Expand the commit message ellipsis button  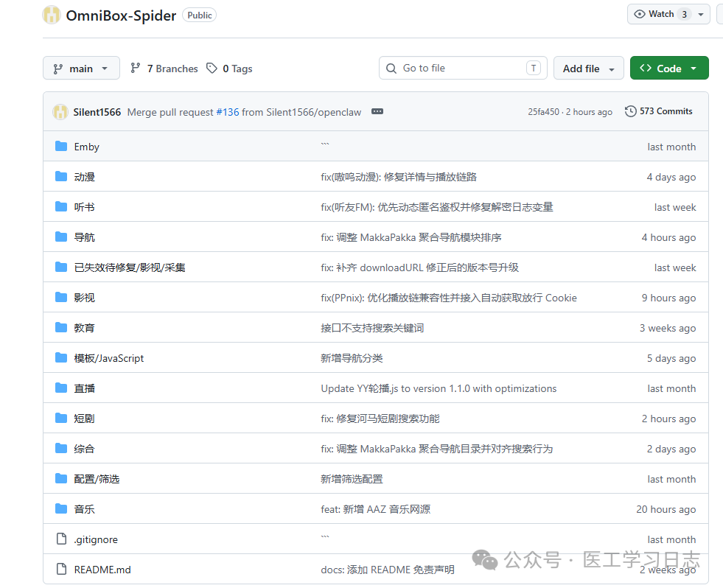click(x=377, y=111)
